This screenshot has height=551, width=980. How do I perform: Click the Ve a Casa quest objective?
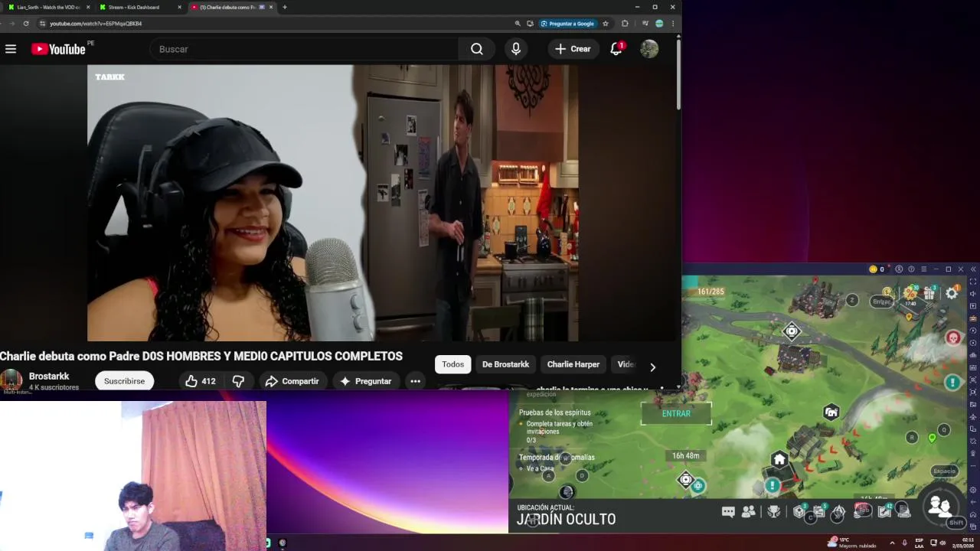[540, 468]
